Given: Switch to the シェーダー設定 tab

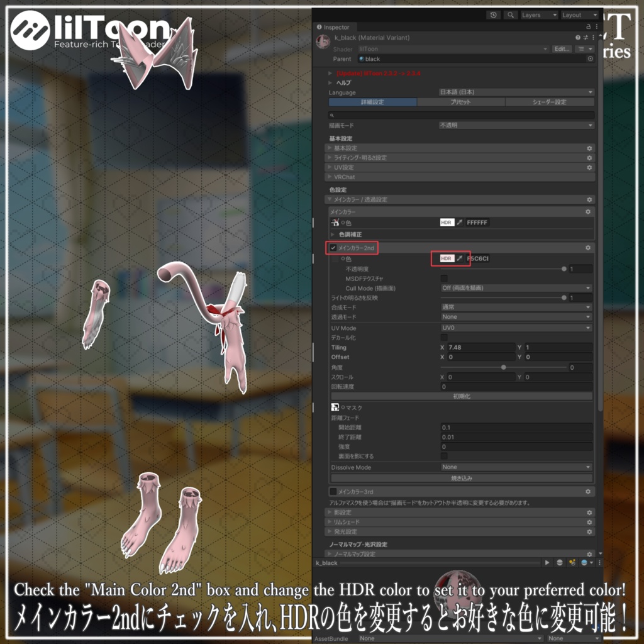Looking at the screenshot, I should [x=550, y=102].
